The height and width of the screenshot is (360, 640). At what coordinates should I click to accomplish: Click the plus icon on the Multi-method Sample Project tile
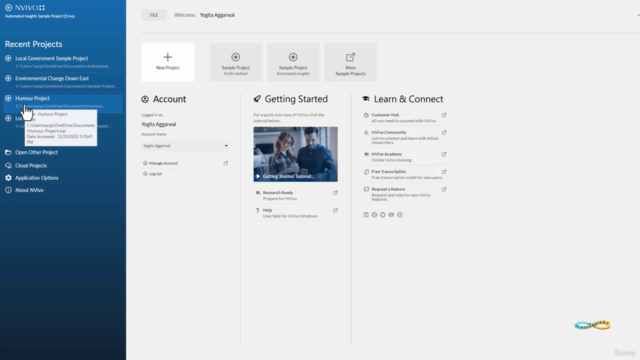click(236, 57)
